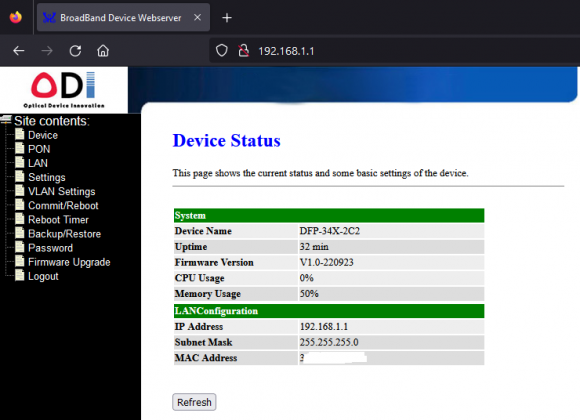Open a new tab with plus icon
580x420 pixels.
(x=227, y=17)
